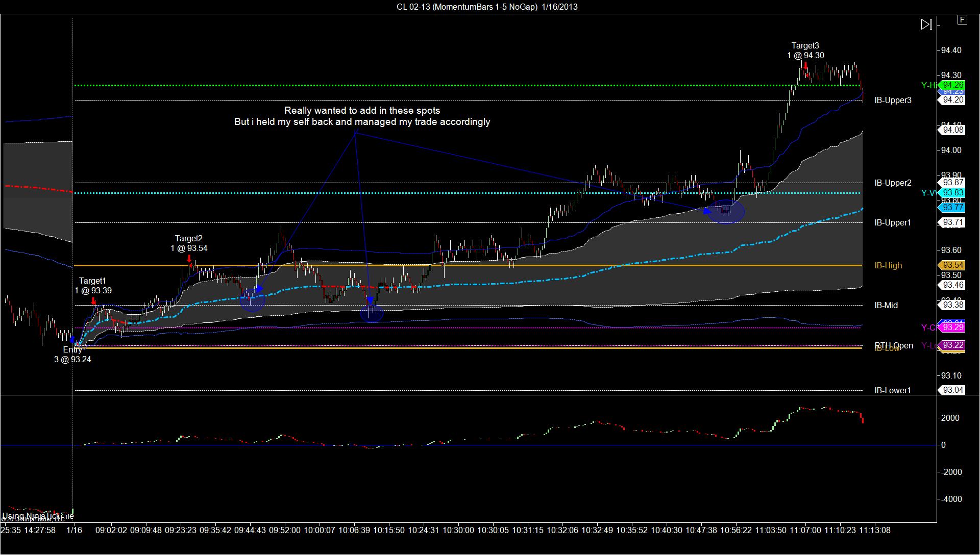The height and width of the screenshot is (555, 980).
Task: Click the 14:27:58 time axis label
Action: 40,530
